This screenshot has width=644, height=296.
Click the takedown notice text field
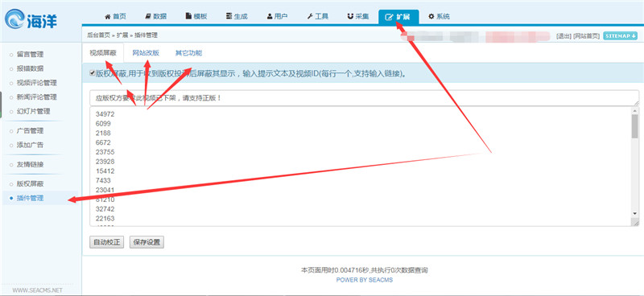tap(364, 98)
